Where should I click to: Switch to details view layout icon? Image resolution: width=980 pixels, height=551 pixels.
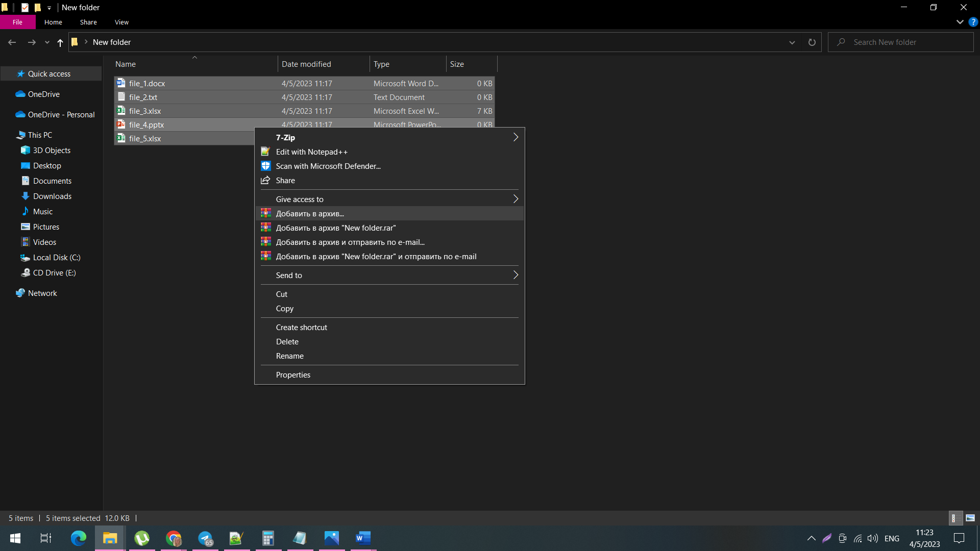click(955, 518)
